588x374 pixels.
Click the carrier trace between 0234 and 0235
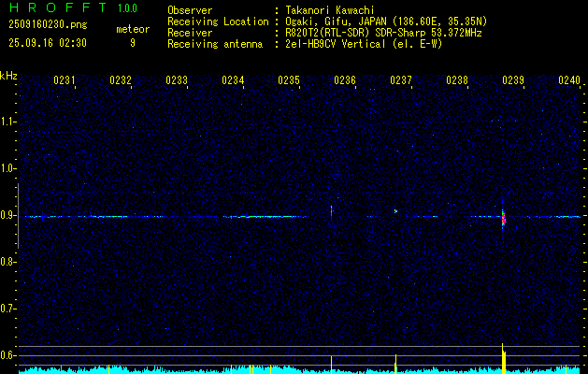coord(265,216)
